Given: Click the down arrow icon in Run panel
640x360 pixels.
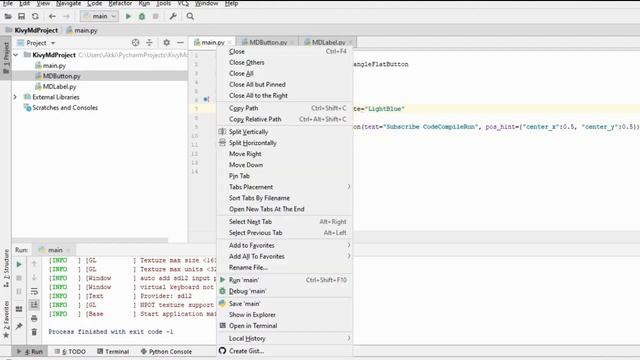Looking at the screenshot, I should pyautogui.click(x=34, y=278).
